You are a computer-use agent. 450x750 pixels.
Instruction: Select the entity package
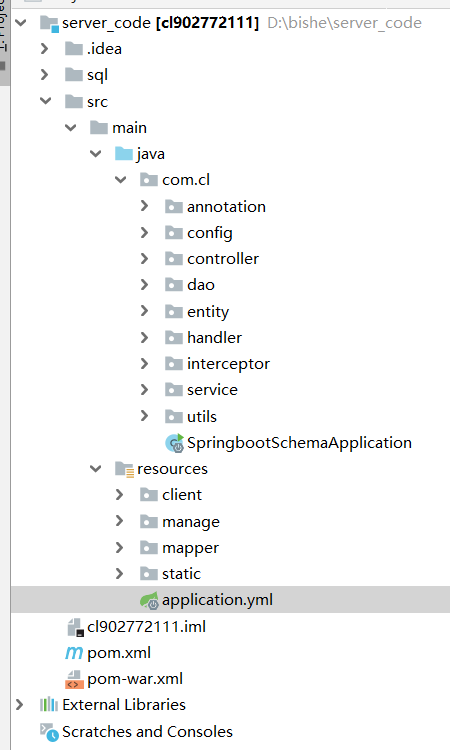tap(208, 312)
